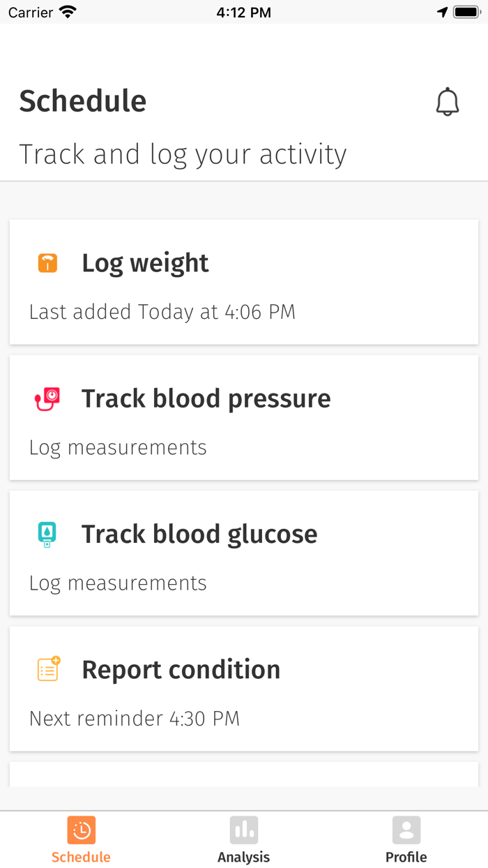
Task: Tap the Wi-Fi icon in the status bar
Action: point(68,12)
